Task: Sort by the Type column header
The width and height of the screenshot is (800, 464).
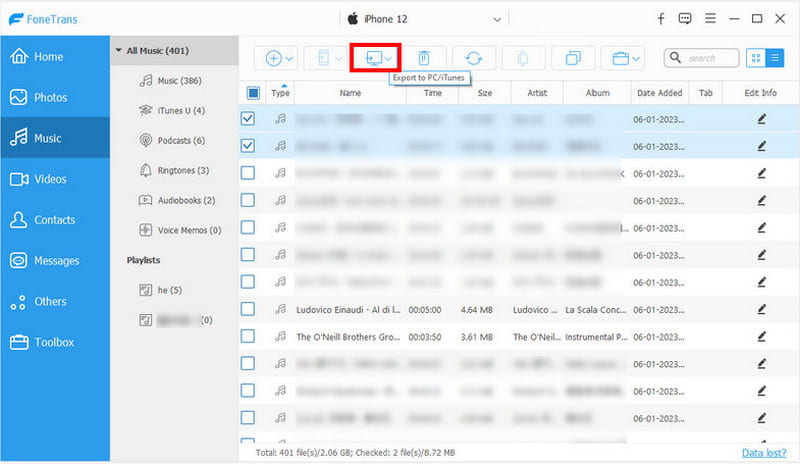Action: (x=280, y=93)
